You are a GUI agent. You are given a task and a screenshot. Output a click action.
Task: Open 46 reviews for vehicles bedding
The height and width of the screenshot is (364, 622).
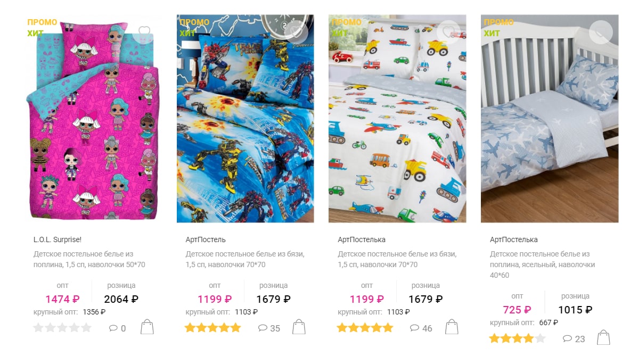click(421, 328)
